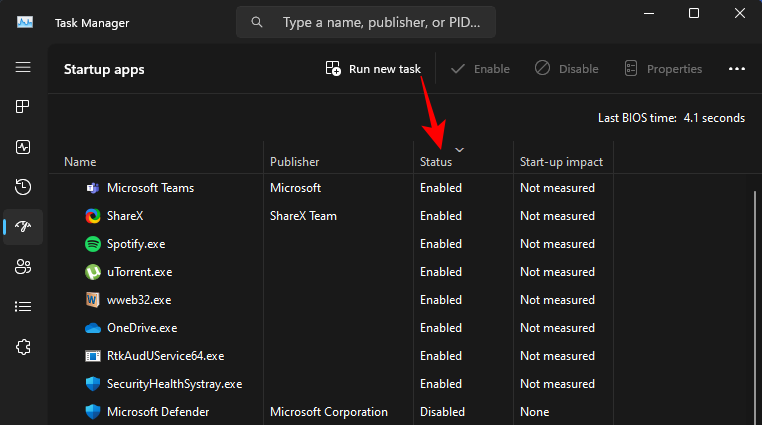
Task: Click the Run new task button
Action: [x=373, y=69]
